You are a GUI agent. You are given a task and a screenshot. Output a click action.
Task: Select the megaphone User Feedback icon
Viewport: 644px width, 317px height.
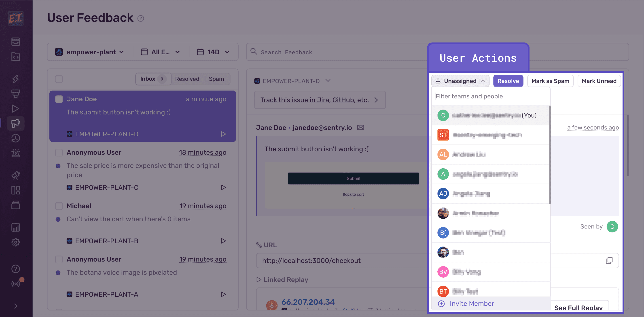click(x=15, y=123)
